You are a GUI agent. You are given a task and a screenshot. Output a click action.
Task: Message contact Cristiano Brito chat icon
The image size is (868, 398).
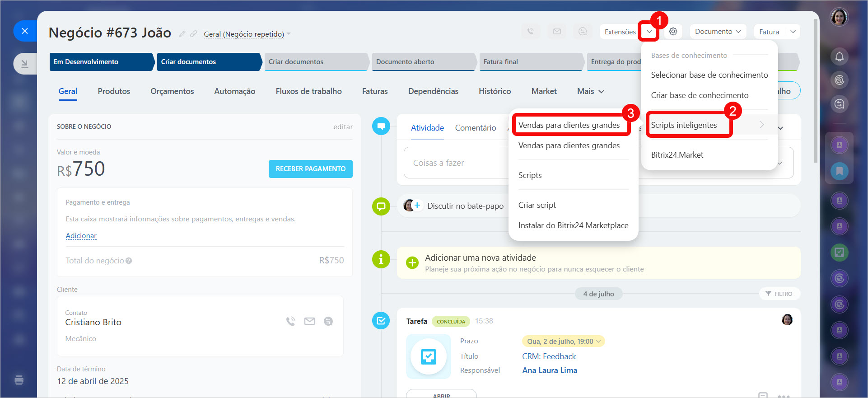coord(328,321)
